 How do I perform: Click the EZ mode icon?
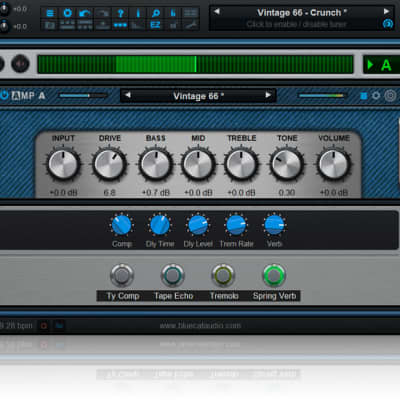[155, 25]
